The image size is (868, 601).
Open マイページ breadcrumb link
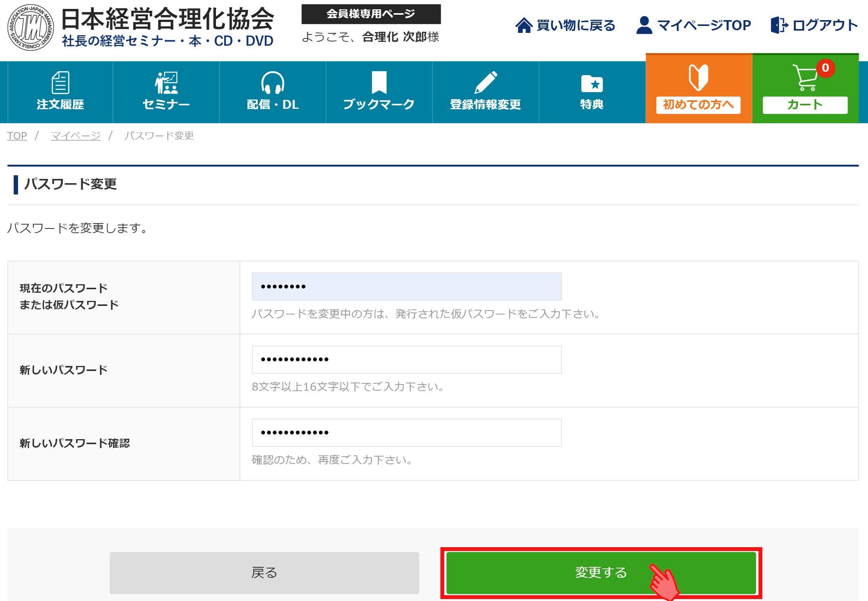tap(75, 136)
